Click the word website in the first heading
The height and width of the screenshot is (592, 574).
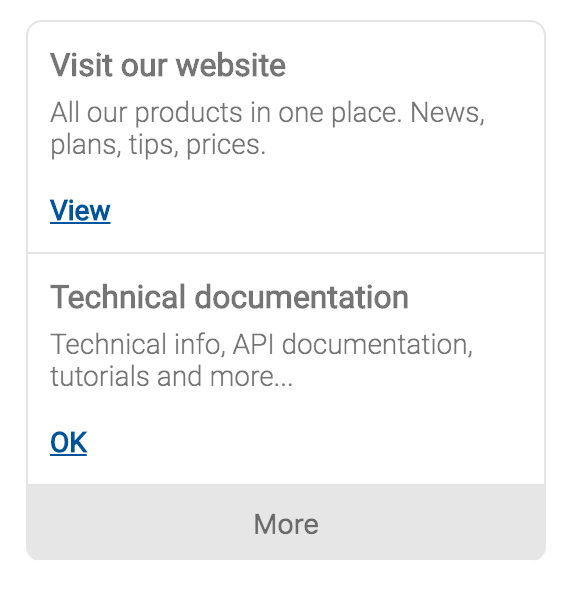coord(231,65)
